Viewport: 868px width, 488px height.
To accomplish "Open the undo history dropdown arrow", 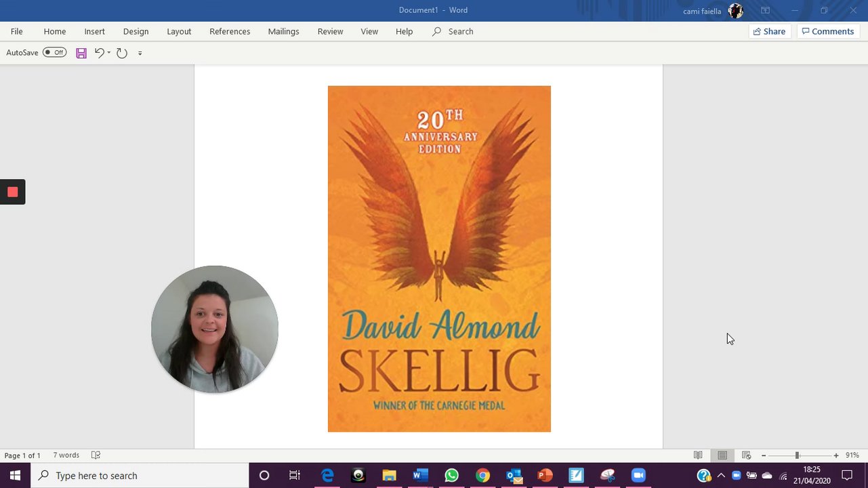I will tap(108, 53).
